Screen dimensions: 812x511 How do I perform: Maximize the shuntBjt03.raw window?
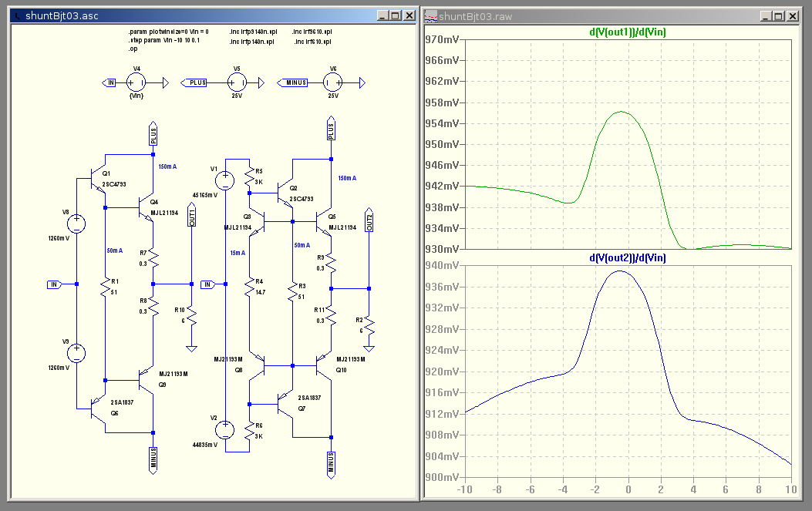(779, 16)
